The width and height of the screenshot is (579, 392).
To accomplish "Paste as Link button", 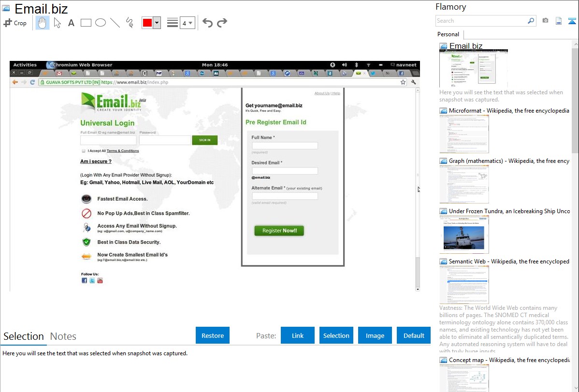I will 298,335.
